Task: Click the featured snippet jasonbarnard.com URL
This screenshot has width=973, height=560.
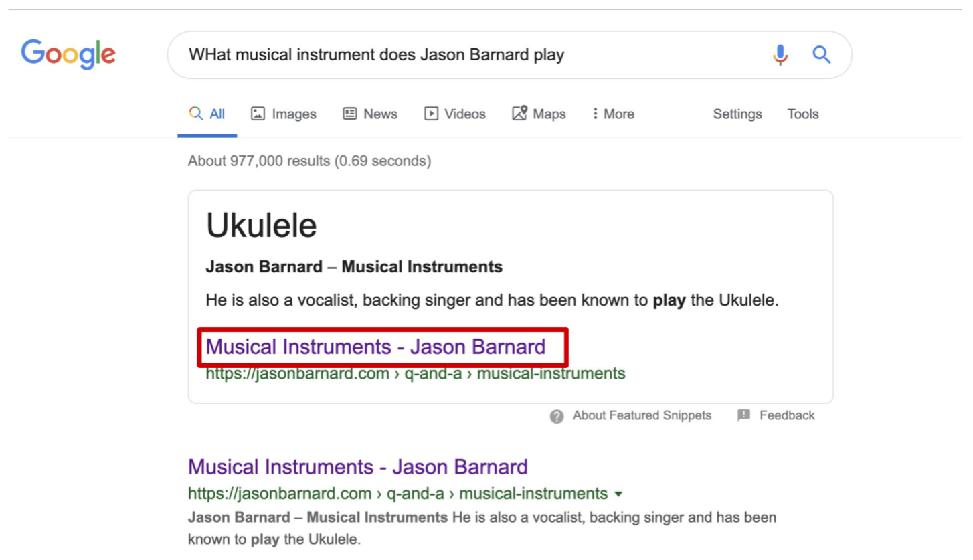Action: pos(416,373)
